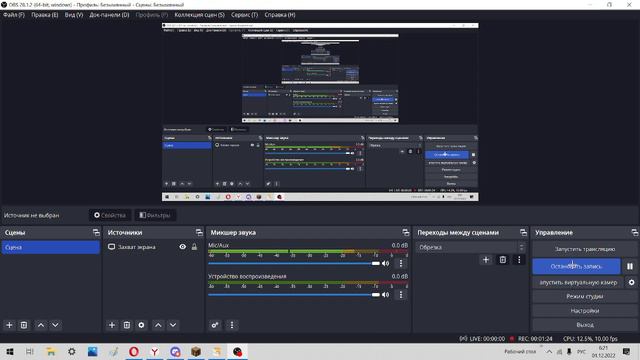Move the source up in the Источники panel
The width and height of the screenshot is (640, 360).
click(158, 325)
